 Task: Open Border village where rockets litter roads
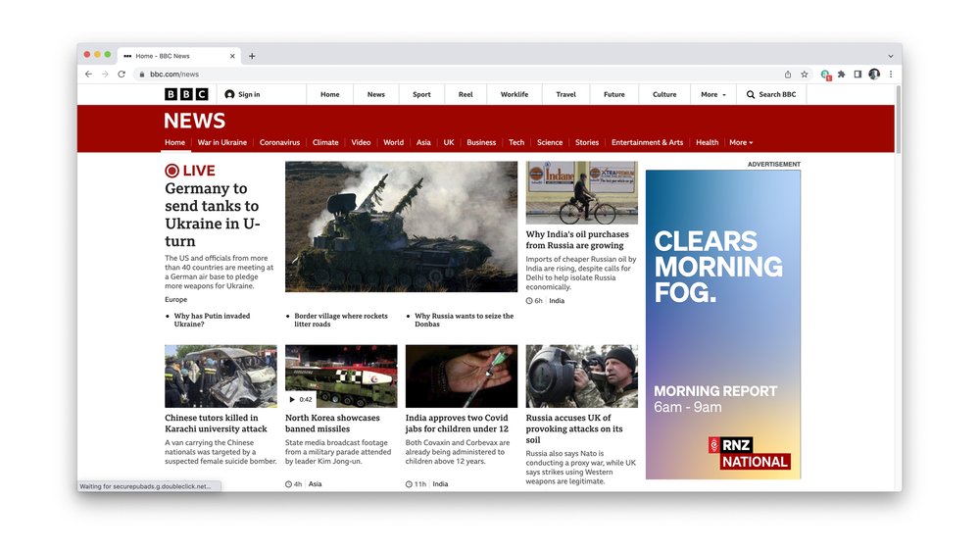(x=341, y=320)
